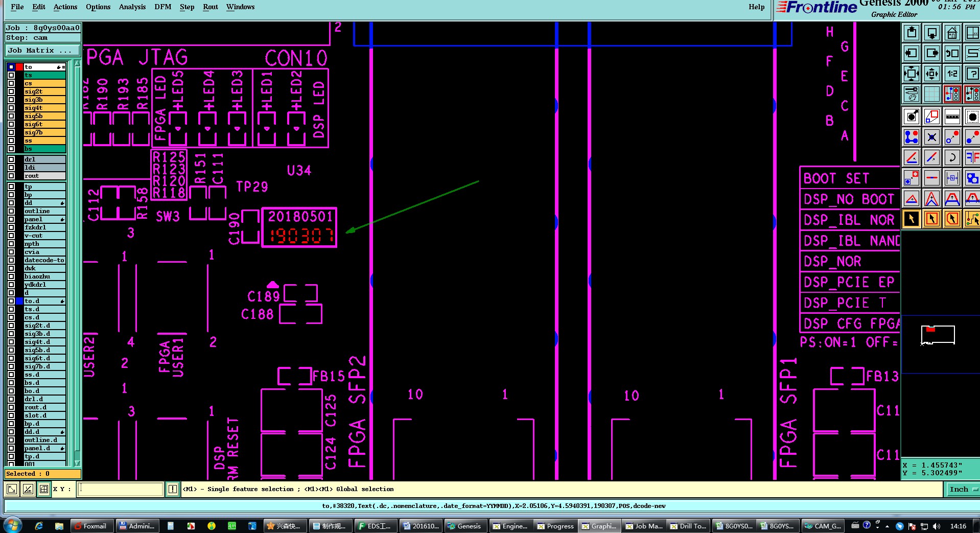The height and width of the screenshot is (533, 980).
Task: Open the Actions menu
Action: [65, 7]
